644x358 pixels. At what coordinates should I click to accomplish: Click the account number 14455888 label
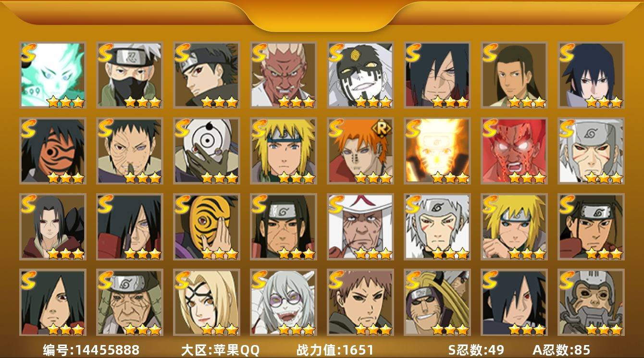coord(91,350)
